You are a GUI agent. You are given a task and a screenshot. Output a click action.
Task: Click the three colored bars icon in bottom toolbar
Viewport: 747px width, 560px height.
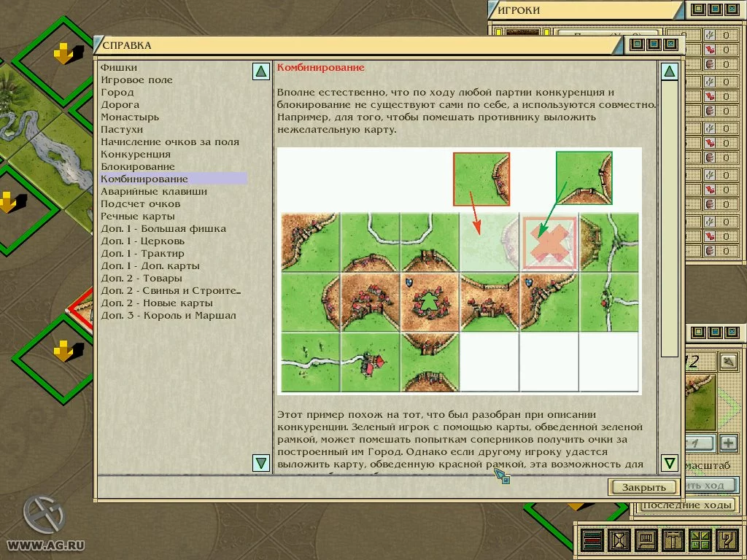click(592, 541)
